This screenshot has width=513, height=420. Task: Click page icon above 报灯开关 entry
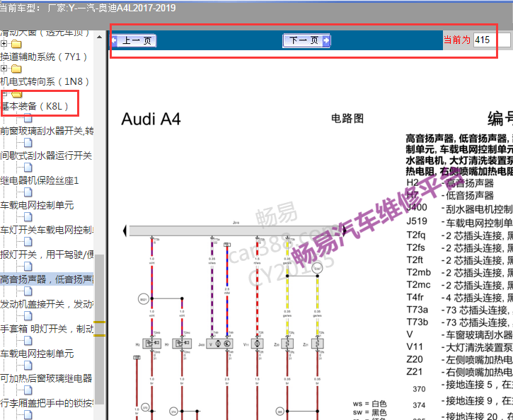tap(28, 242)
